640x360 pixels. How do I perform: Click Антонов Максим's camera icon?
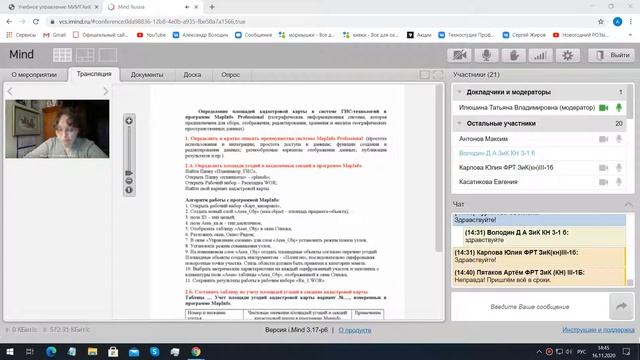tap(604, 139)
